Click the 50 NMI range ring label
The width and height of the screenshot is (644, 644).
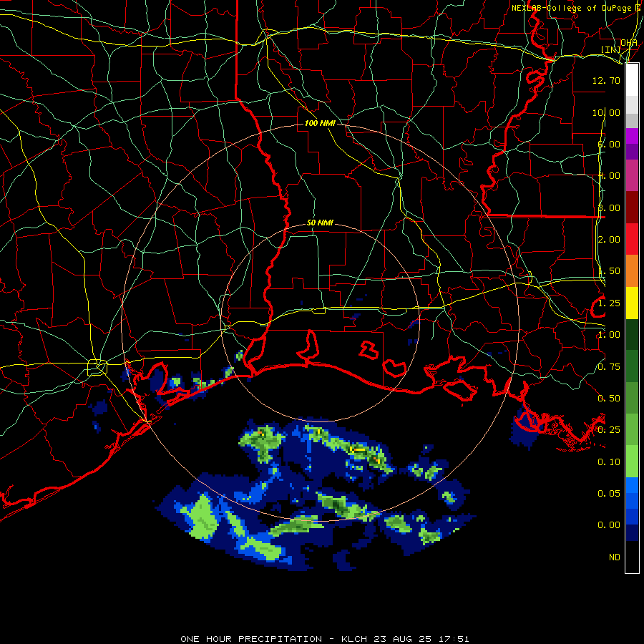click(x=320, y=223)
